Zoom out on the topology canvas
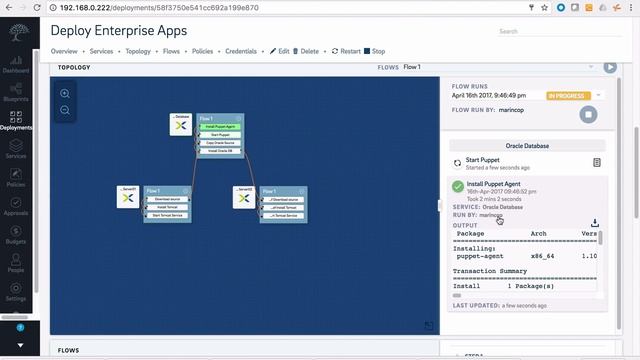 click(65, 110)
